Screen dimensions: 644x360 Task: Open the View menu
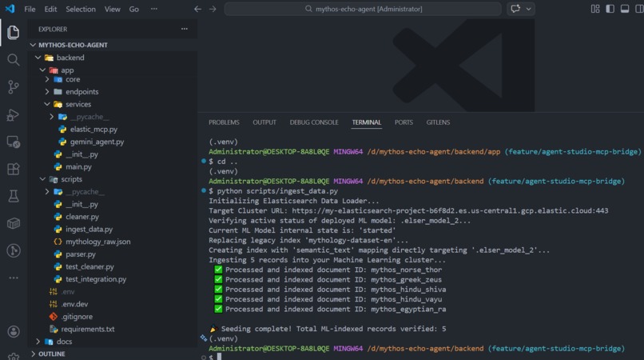point(112,9)
